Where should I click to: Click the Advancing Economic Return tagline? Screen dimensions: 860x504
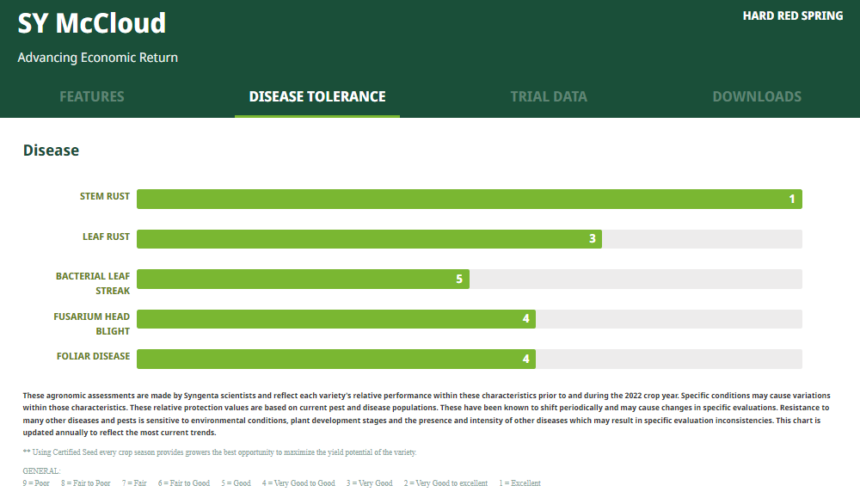tap(98, 58)
